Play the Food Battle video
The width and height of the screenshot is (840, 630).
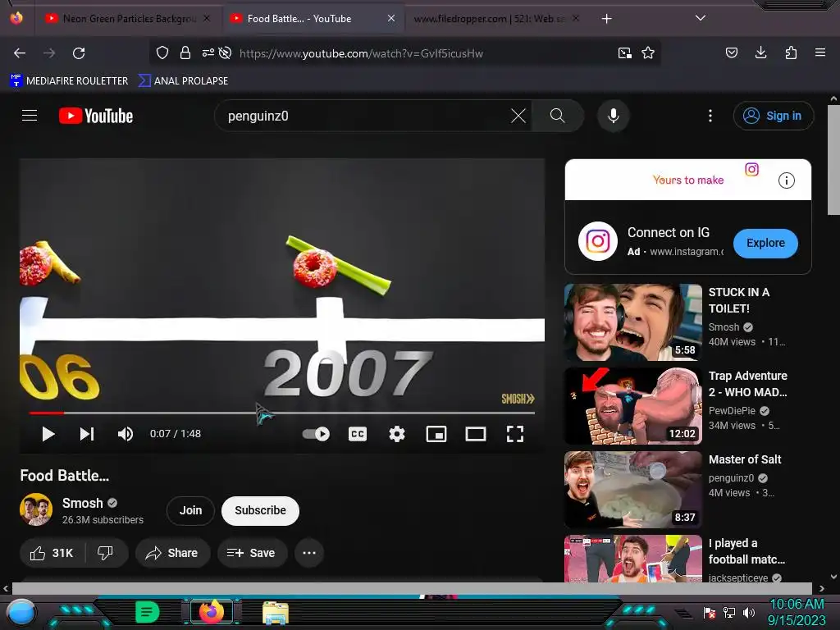click(48, 434)
